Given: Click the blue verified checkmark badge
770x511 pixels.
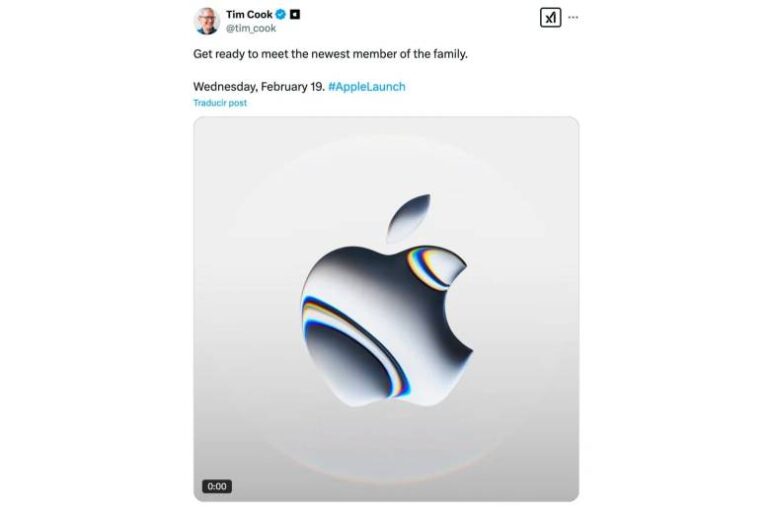Looking at the screenshot, I should point(281,15).
